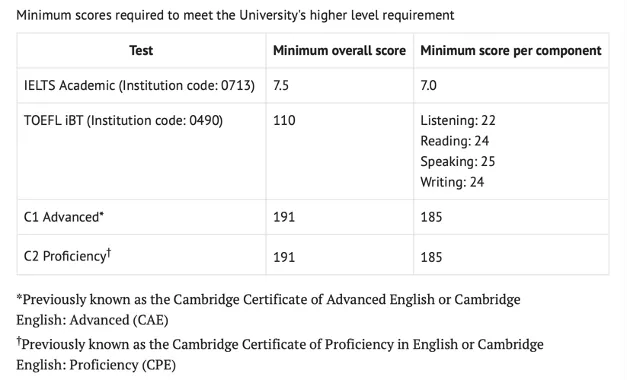Click the TOEFL overall score 110
Viewport: 628px width, 380px height.
click(284, 120)
